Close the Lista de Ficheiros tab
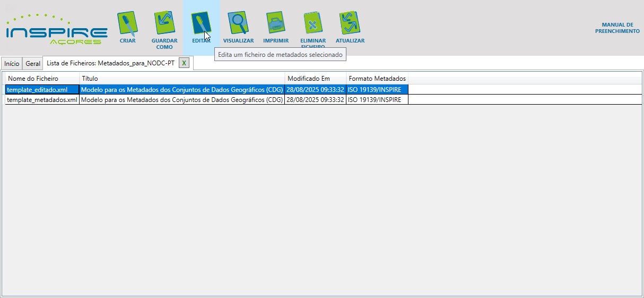Image resolution: width=644 pixels, height=298 pixels. (184, 63)
